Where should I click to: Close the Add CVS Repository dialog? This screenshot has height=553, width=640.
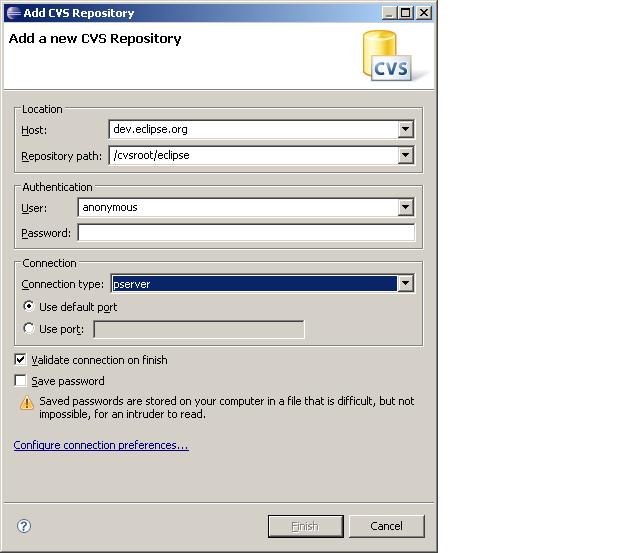(x=424, y=13)
